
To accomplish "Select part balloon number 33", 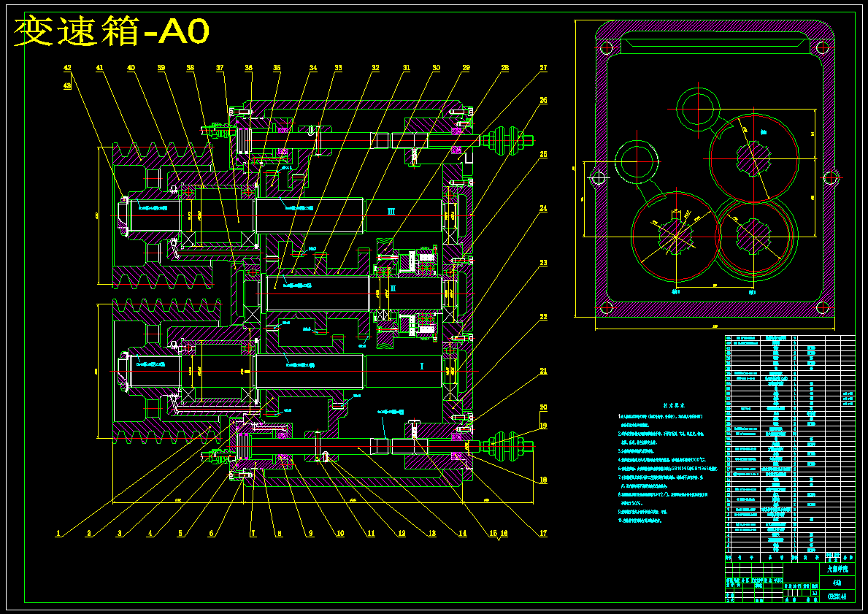I will [338, 68].
